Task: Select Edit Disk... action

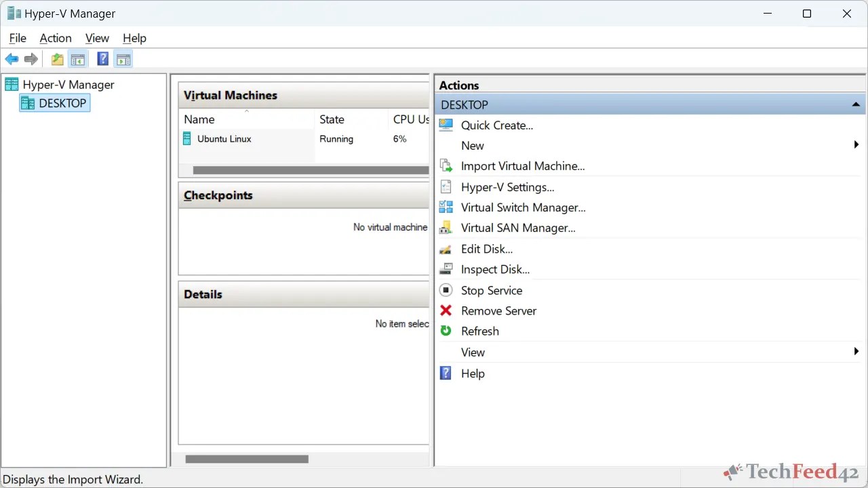Action: (x=487, y=249)
